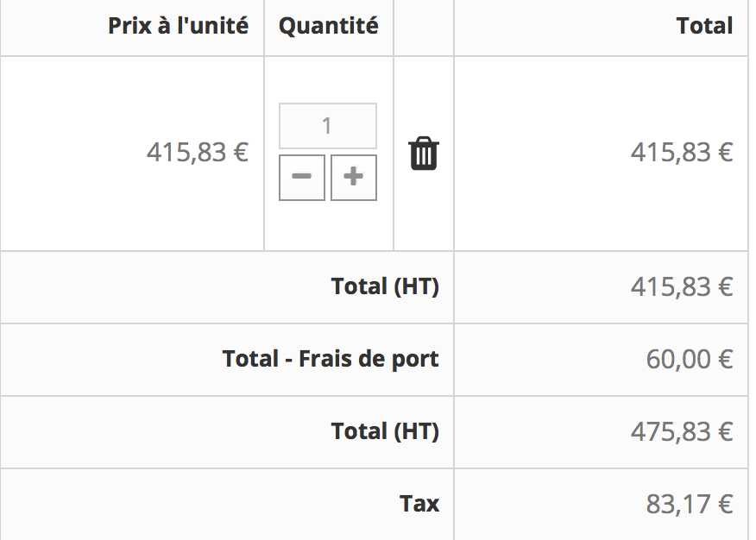Select the product line total 415,83 €
The width and height of the screenshot is (756, 540).
coord(682,152)
